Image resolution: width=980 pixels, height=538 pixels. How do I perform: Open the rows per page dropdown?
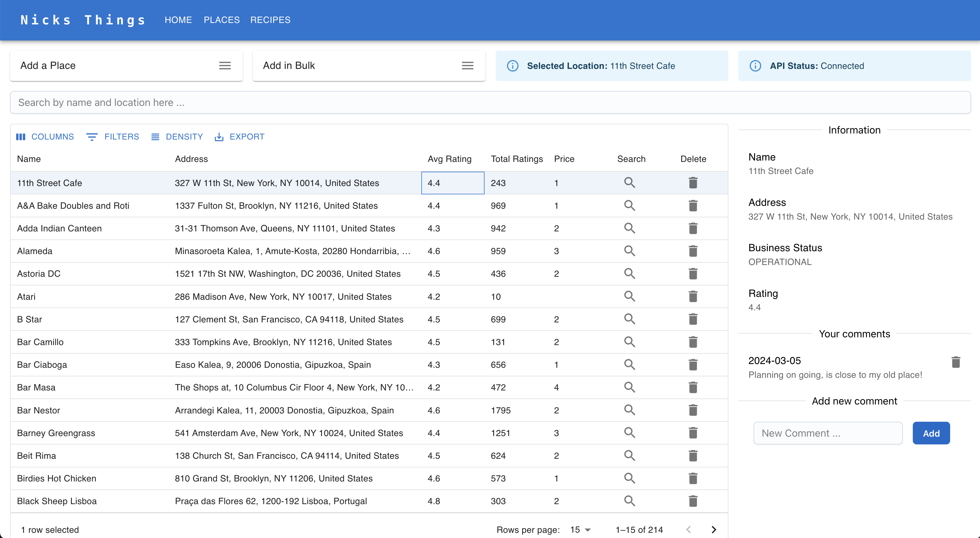(x=580, y=529)
